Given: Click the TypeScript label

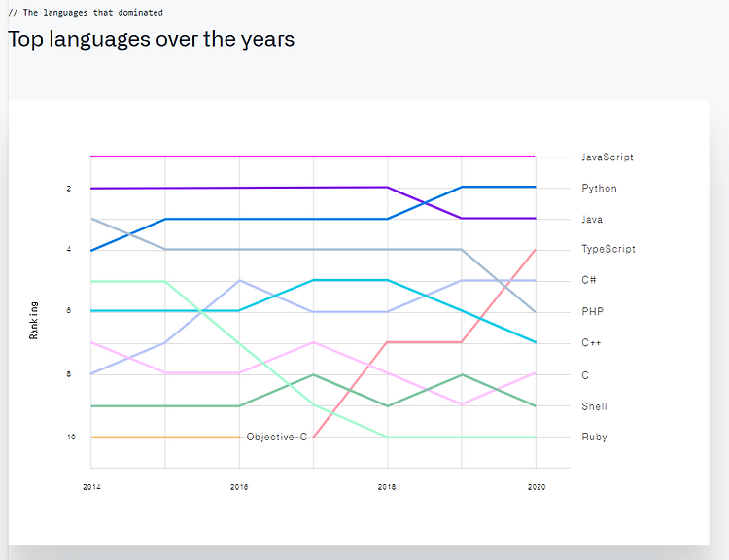Looking at the screenshot, I should (x=608, y=249).
